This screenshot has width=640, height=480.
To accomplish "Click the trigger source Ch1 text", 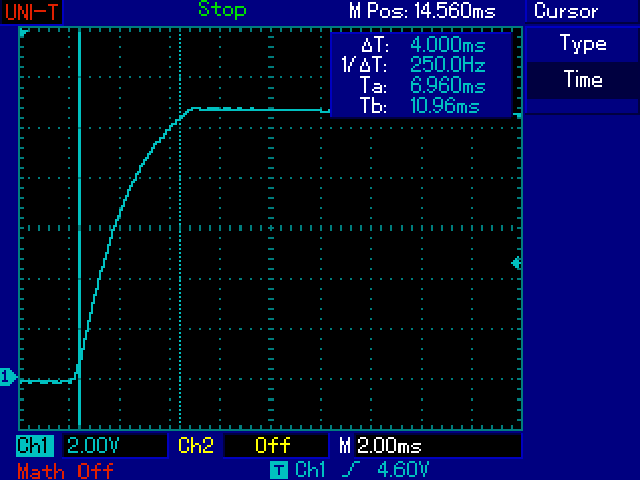I will (x=310, y=470).
